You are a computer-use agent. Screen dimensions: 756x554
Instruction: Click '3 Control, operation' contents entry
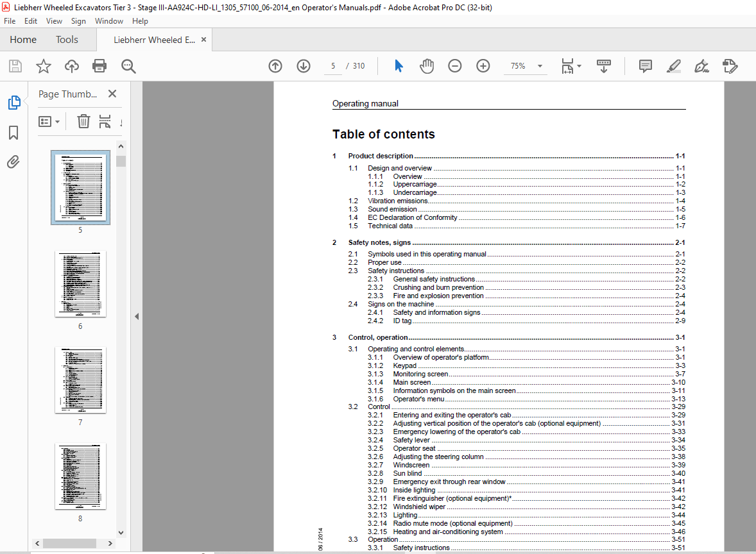(x=509, y=337)
